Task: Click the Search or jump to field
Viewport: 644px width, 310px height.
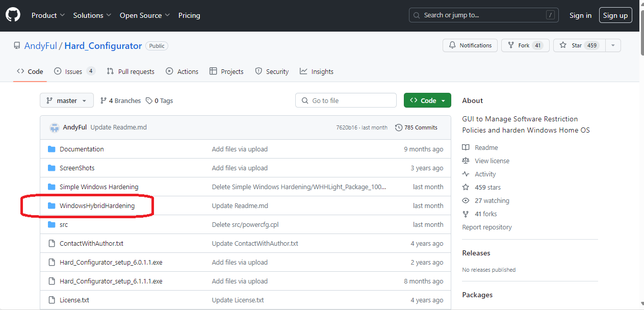Action: click(x=483, y=15)
